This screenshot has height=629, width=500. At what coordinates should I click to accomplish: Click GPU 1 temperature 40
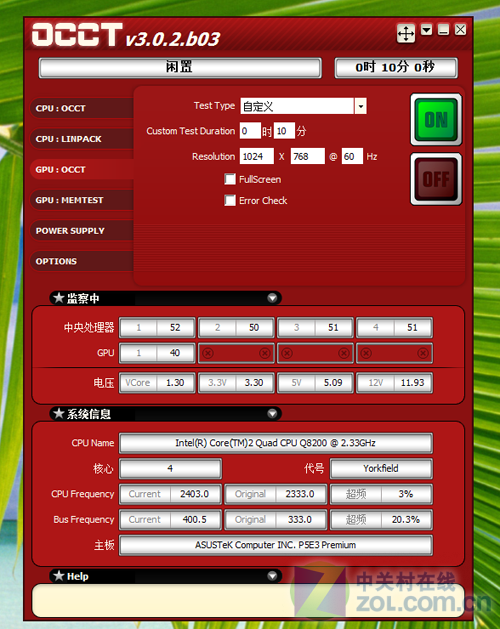point(175,353)
